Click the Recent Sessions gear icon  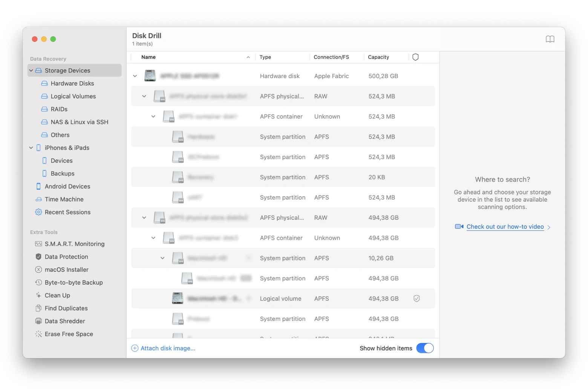click(x=38, y=212)
